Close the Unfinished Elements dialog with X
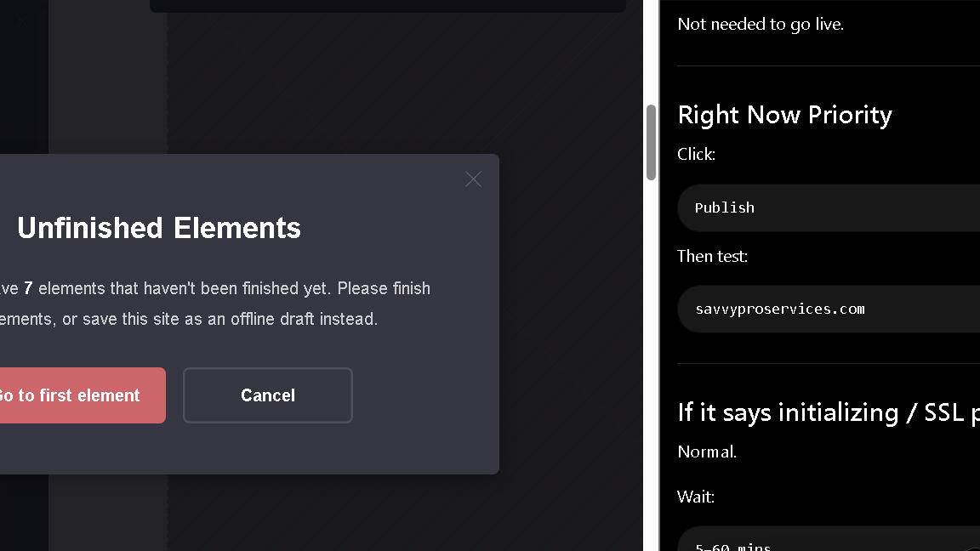 pos(473,179)
